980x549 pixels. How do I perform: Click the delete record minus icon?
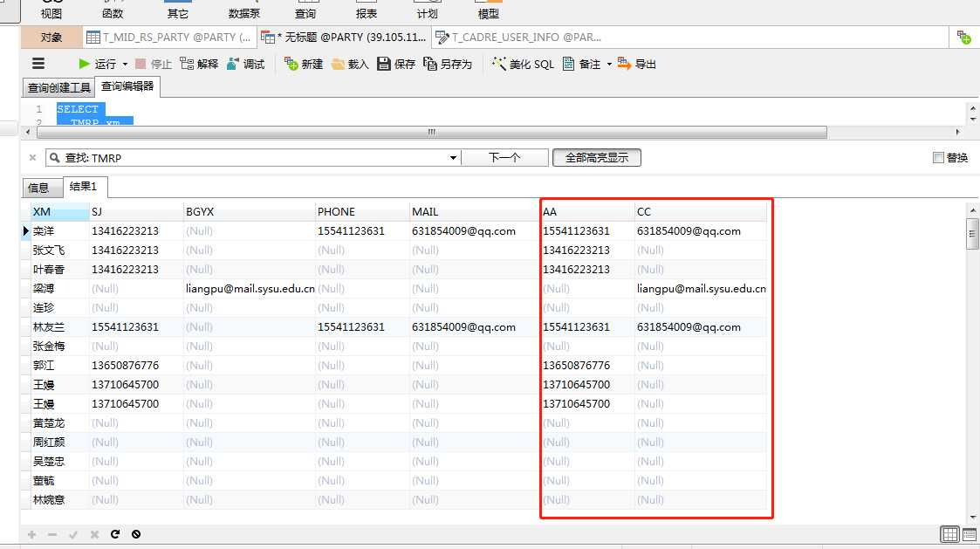pyautogui.click(x=52, y=535)
